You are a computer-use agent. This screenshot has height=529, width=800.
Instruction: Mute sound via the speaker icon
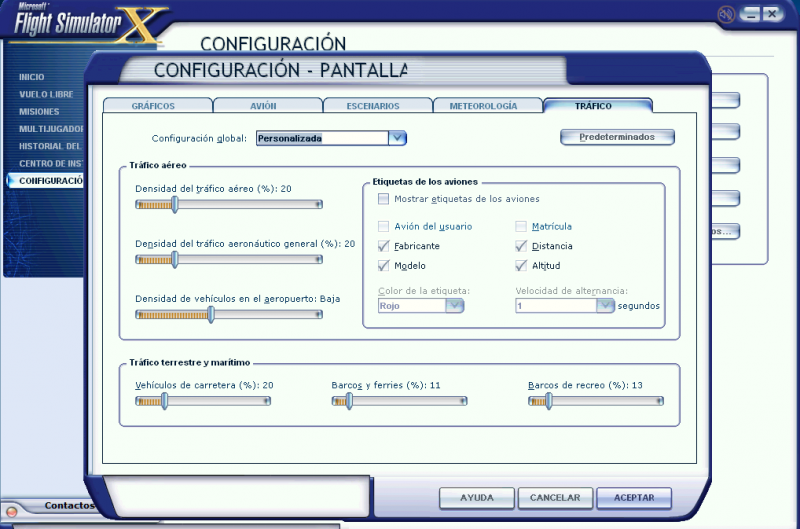[726, 14]
